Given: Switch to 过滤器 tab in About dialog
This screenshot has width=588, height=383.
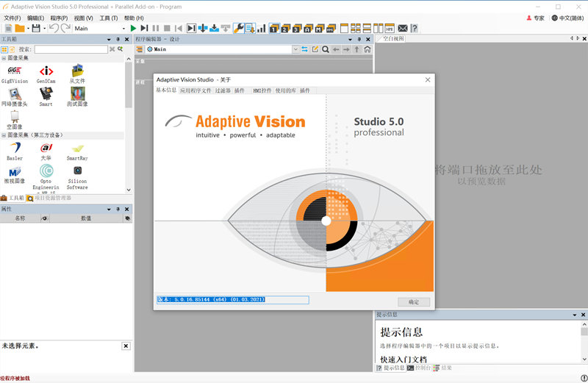Looking at the screenshot, I should click(x=223, y=90).
